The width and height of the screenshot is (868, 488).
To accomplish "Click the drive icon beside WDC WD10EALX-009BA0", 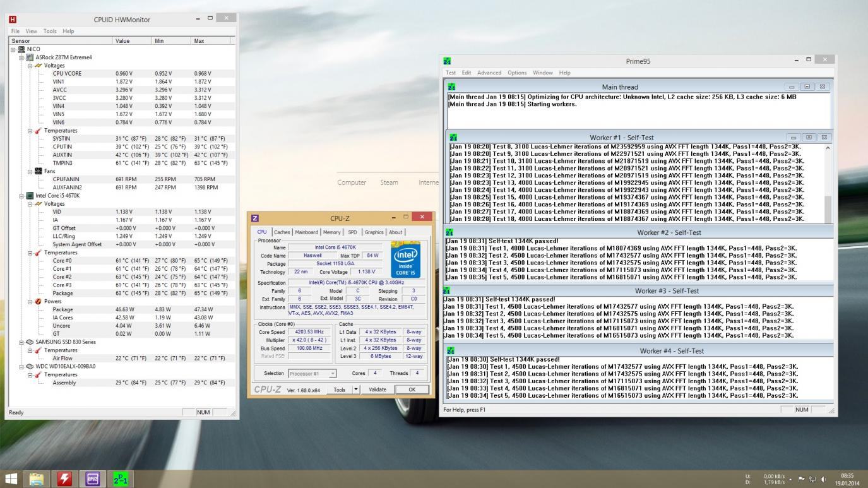I will tap(30, 366).
